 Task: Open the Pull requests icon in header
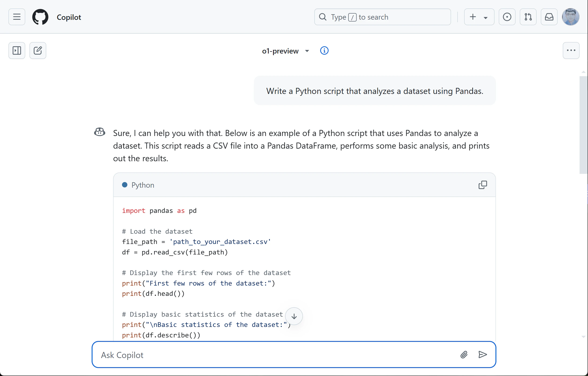pyautogui.click(x=528, y=17)
